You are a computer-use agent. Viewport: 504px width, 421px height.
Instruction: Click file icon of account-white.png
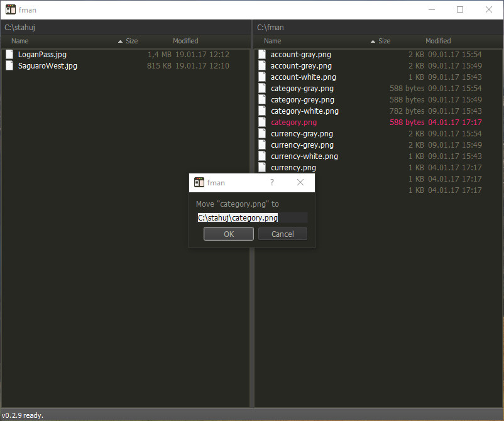tap(262, 77)
